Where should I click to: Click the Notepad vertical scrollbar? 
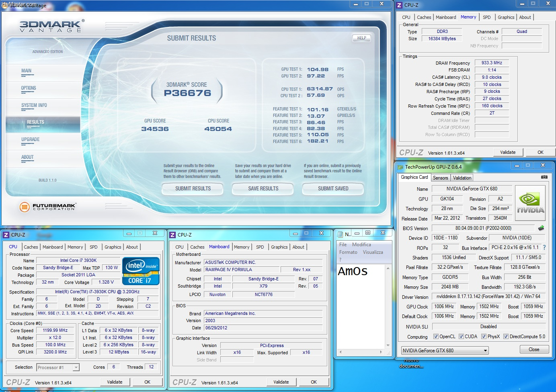[388, 306]
